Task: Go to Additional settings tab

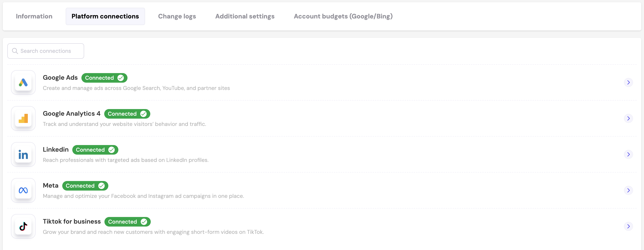Action: [245, 16]
